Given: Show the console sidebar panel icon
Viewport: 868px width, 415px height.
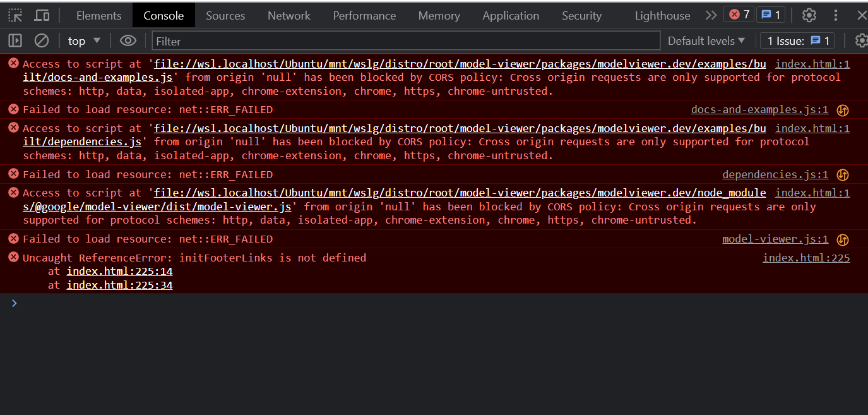Looking at the screenshot, I should [15, 40].
